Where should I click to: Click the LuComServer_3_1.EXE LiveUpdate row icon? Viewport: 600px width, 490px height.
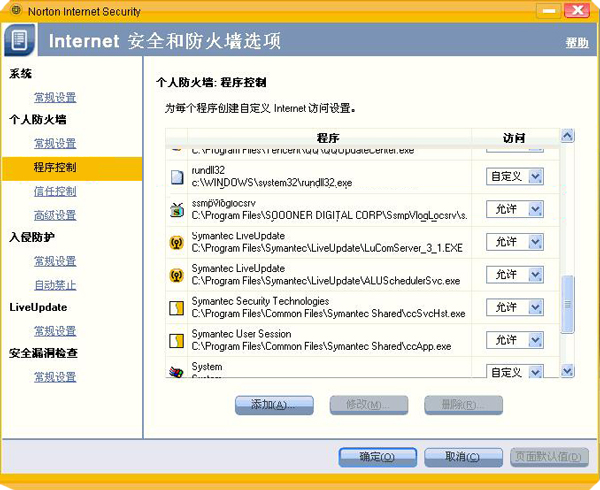pos(177,243)
